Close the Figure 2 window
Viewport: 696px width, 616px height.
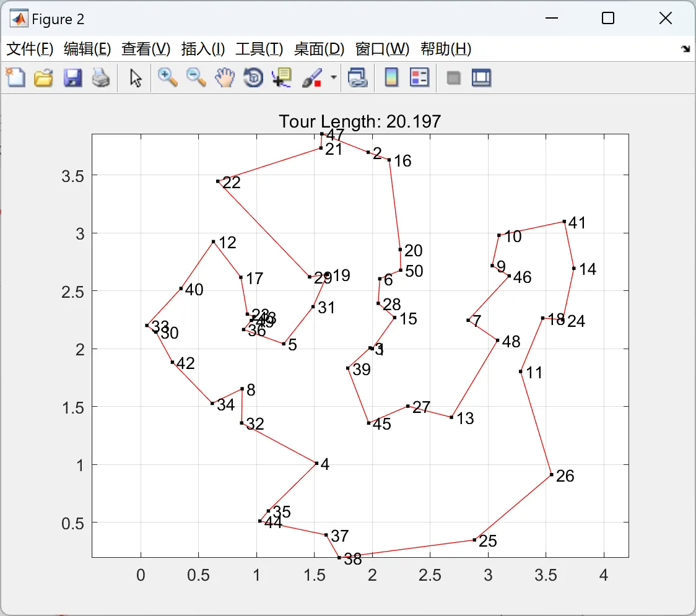666,18
